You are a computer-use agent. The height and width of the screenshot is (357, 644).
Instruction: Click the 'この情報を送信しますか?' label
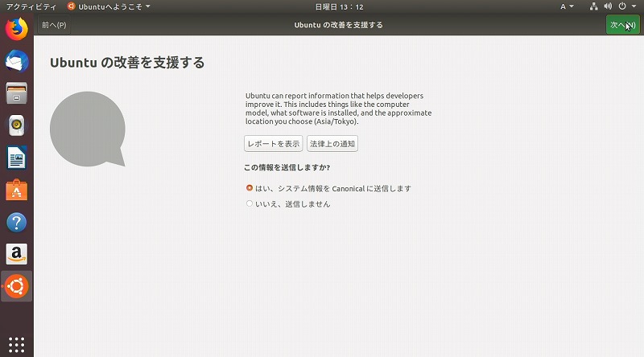(287, 167)
